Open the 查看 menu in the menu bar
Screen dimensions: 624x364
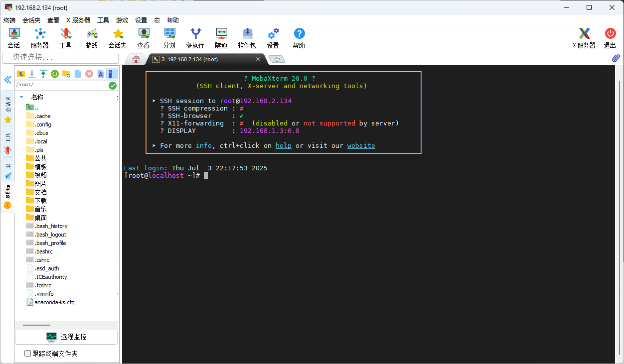point(53,20)
